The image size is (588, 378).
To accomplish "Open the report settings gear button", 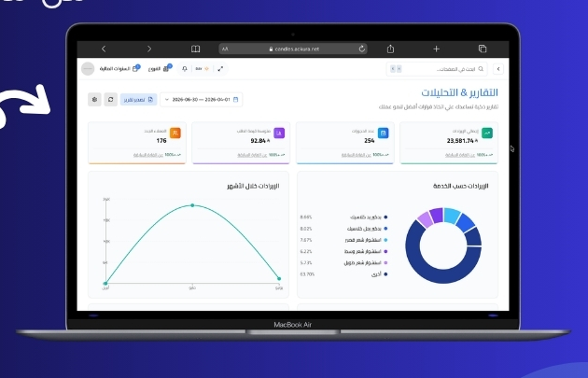I will tap(94, 99).
